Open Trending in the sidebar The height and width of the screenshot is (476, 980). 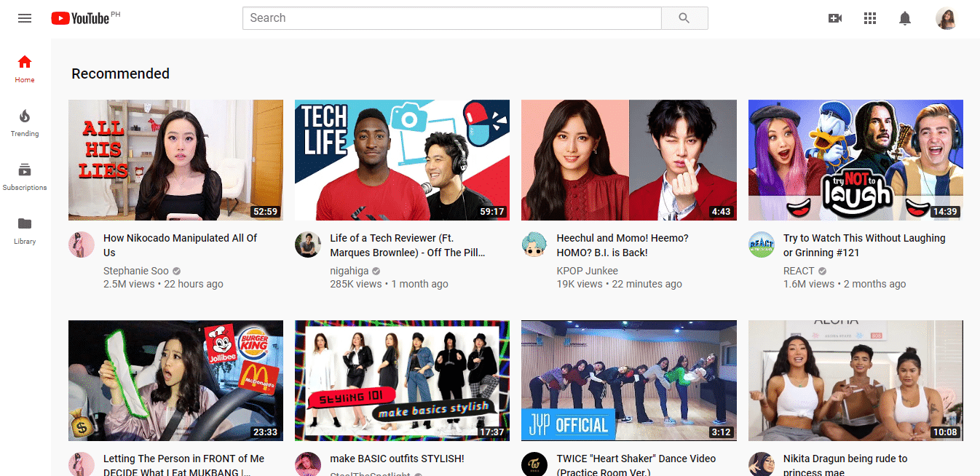(25, 122)
